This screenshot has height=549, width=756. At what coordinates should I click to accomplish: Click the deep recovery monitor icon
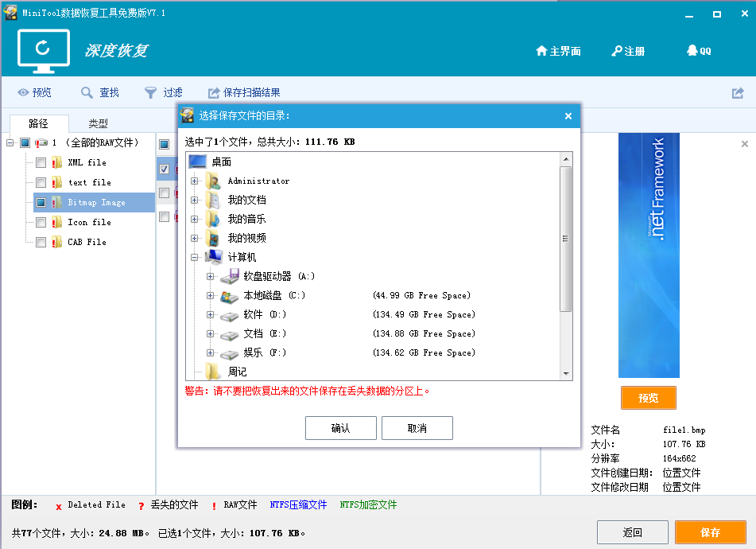[x=44, y=51]
